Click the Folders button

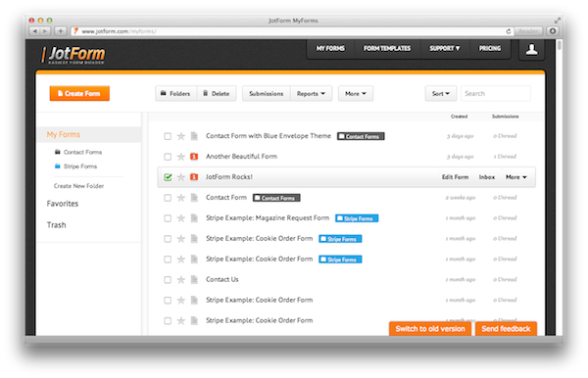(175, 94)
